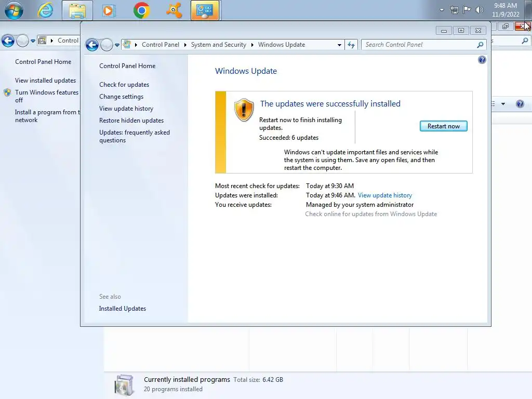Screen dimensions: 532x399
Task: Open Windows Media Player taskbar icon
Action: [x=108, y=10]
